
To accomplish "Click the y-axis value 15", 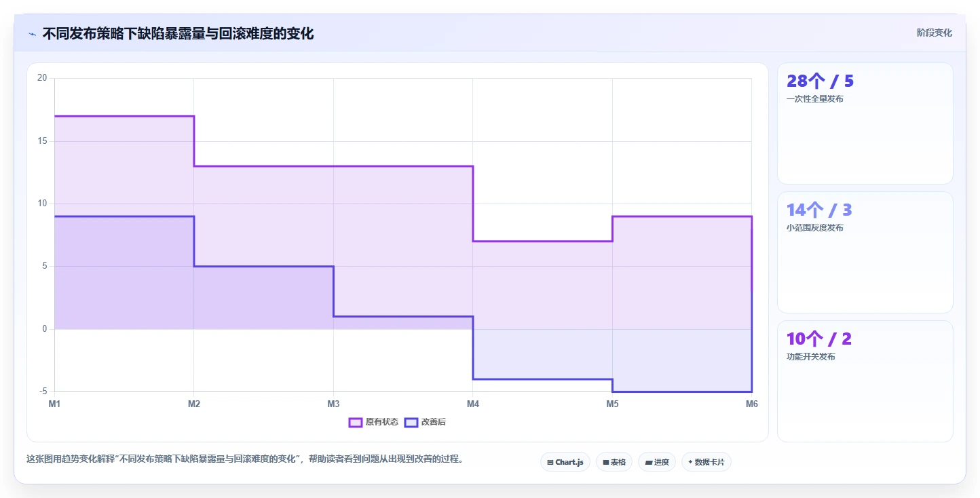I will point(42,141).
